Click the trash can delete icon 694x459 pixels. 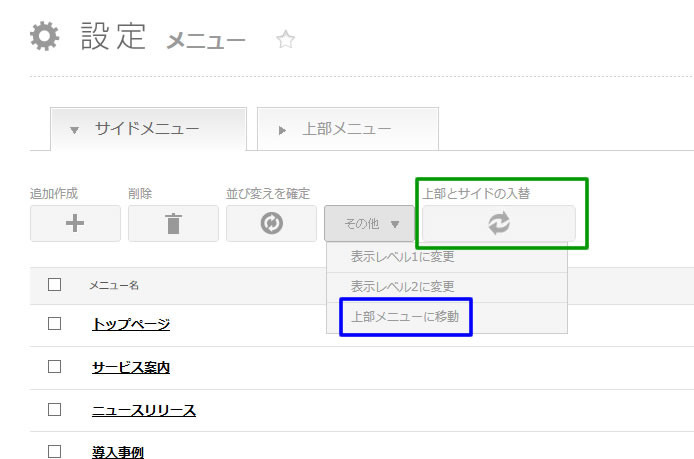pyautogui.click(x=173, y=224)
